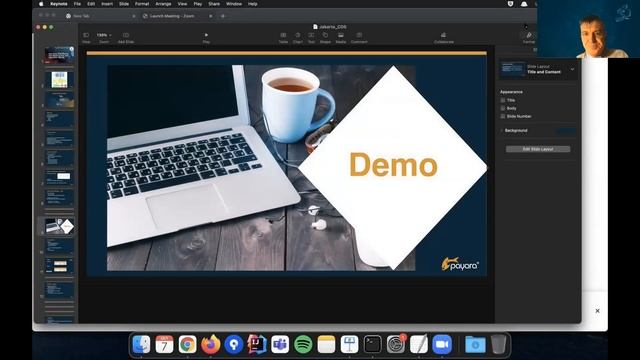This screenshot has height=360, width=640.
Task: Select the second slide thumbnail with yellow chart
Action: coord(60,80)
